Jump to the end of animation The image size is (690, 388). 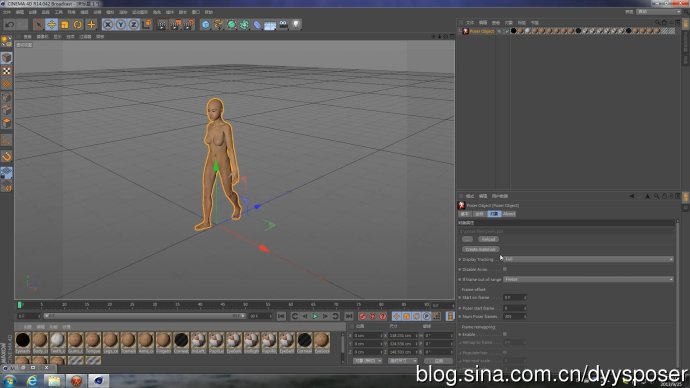[x=349, y=316]
